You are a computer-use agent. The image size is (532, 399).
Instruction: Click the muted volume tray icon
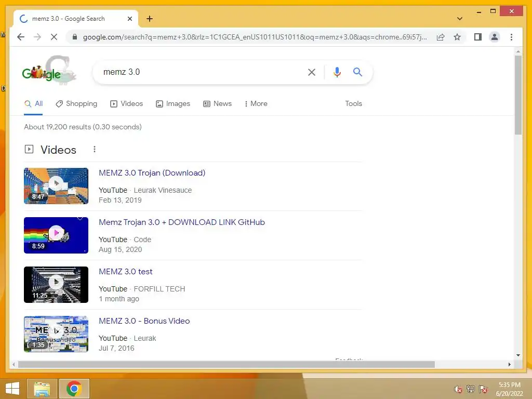click(x=458, y=389)
